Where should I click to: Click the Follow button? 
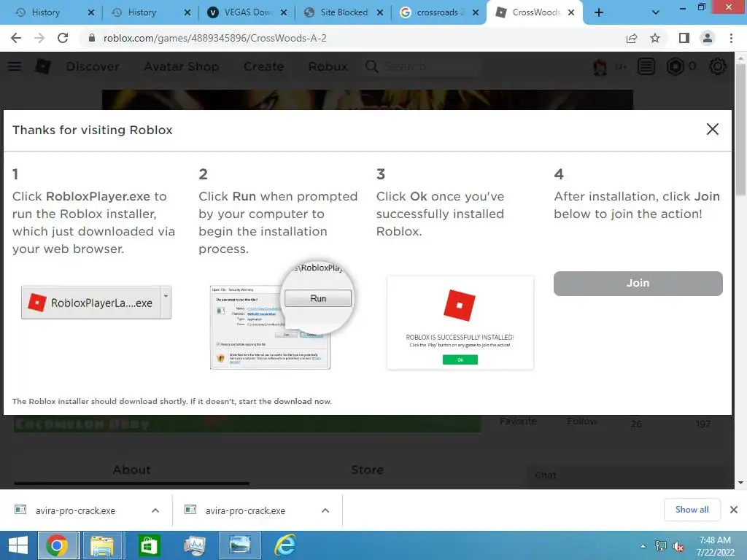[581, 421]
